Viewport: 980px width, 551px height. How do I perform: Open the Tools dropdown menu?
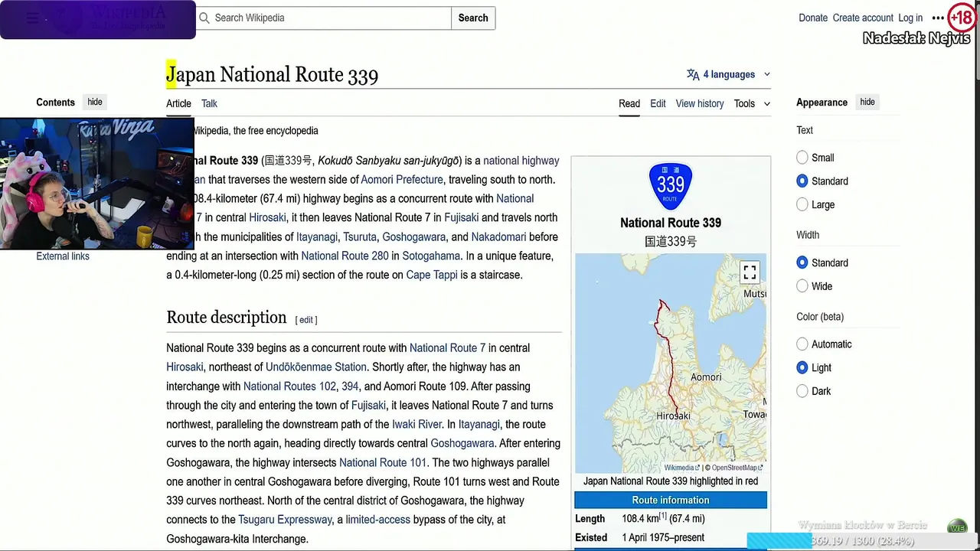752,103
